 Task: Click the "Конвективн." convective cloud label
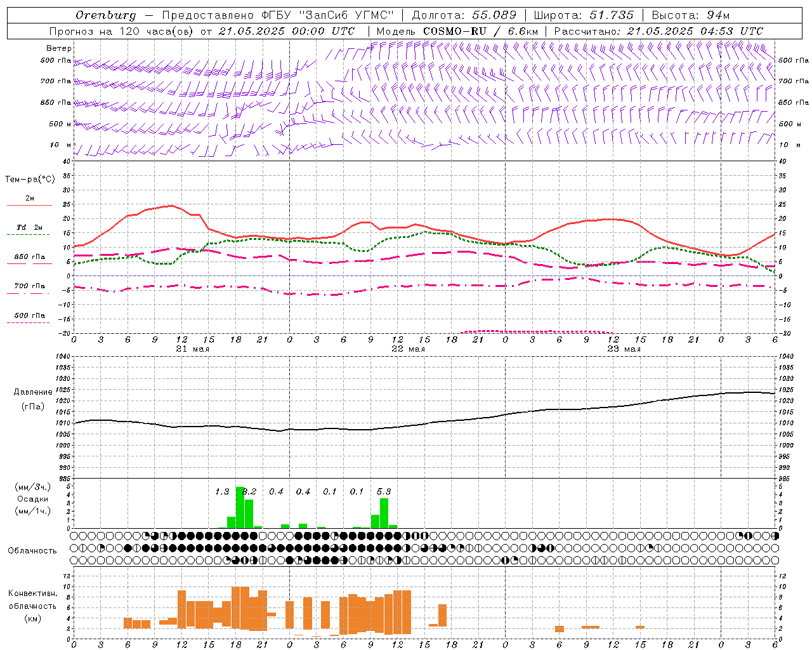32,594
